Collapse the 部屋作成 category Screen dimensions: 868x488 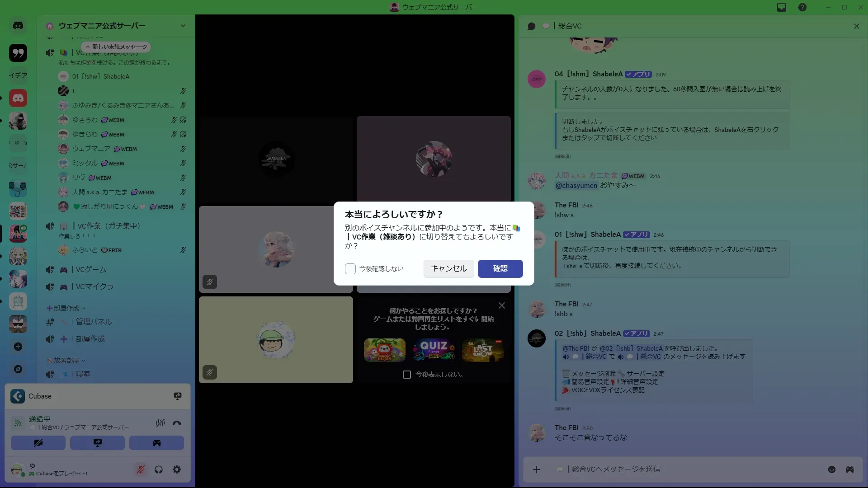click(x=66, y=308)
